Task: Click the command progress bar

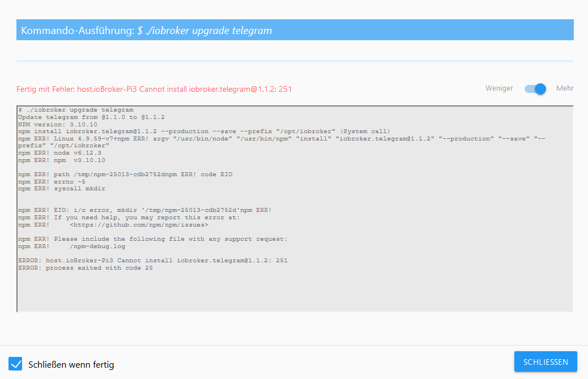Action: (x=295, y=61)
